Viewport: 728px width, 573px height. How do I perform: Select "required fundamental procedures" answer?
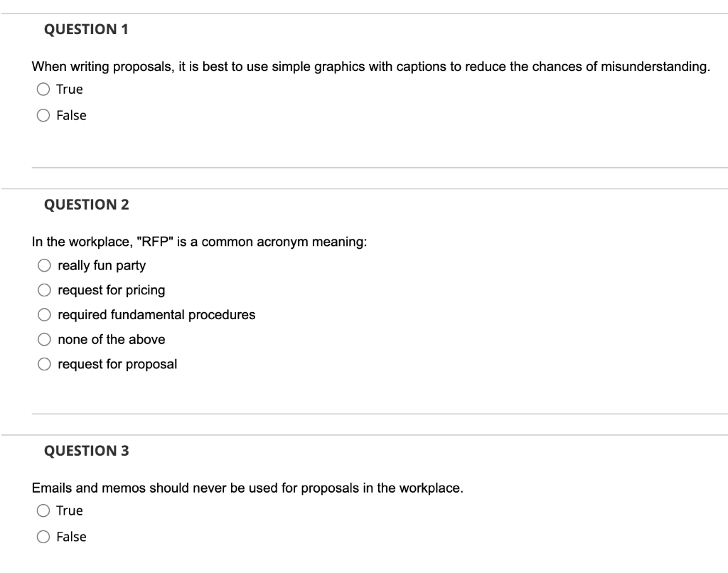click(43, 315)
